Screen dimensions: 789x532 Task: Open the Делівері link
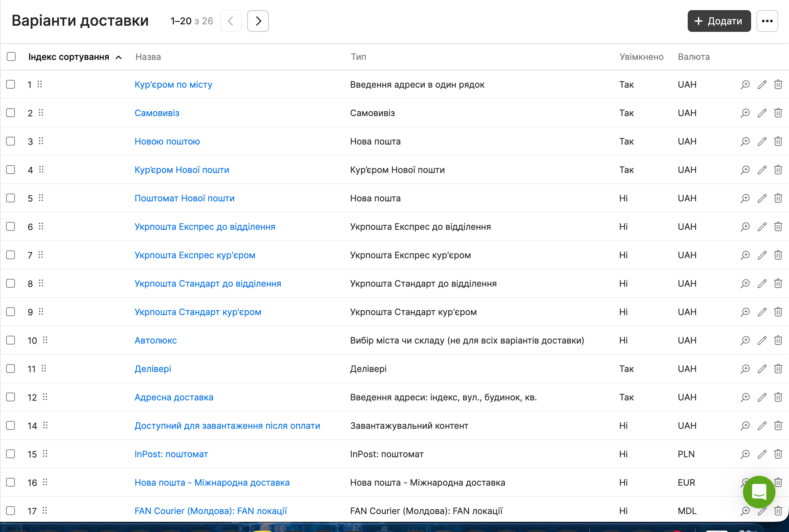point(153,369)
